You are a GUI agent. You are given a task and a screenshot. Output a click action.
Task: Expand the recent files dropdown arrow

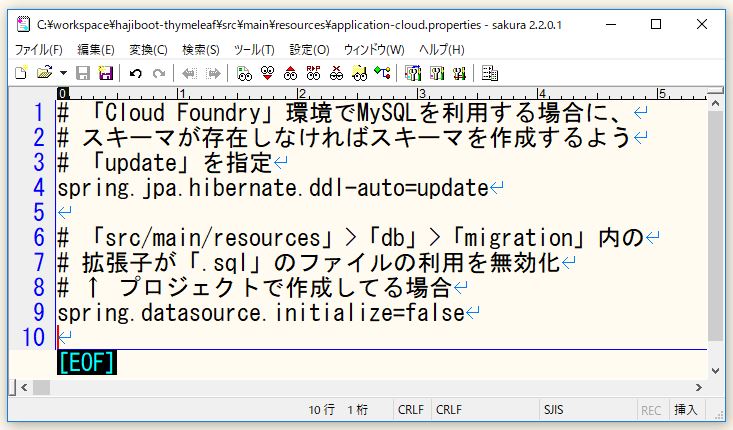click(63, 73)
